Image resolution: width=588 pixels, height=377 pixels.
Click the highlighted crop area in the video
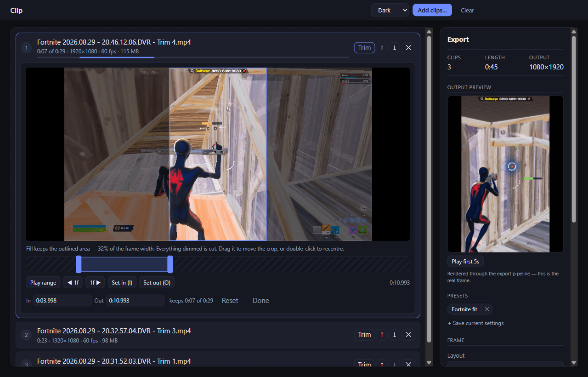218,154
